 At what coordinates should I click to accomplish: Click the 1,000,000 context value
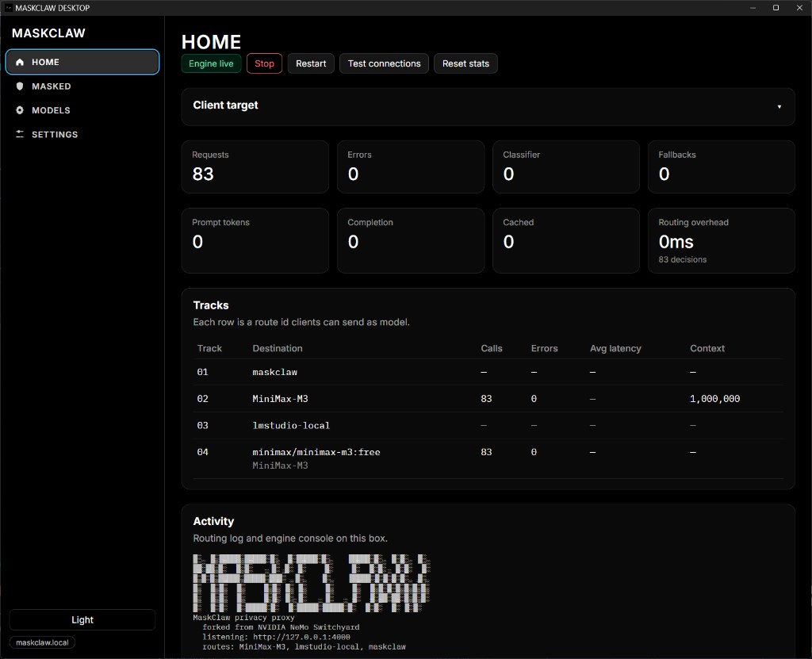pos(714,399)
